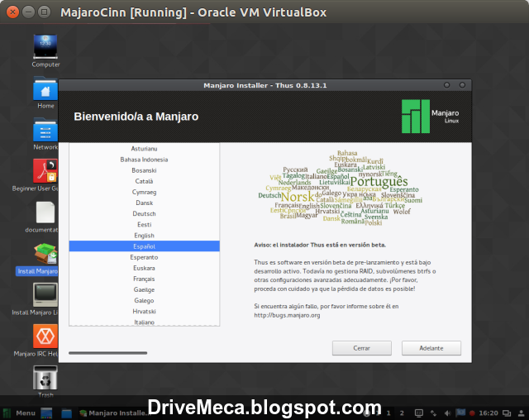The height and width of the screenshot is (420, 529).
Task: Select Bosanski language
Action: pos(144,170)
